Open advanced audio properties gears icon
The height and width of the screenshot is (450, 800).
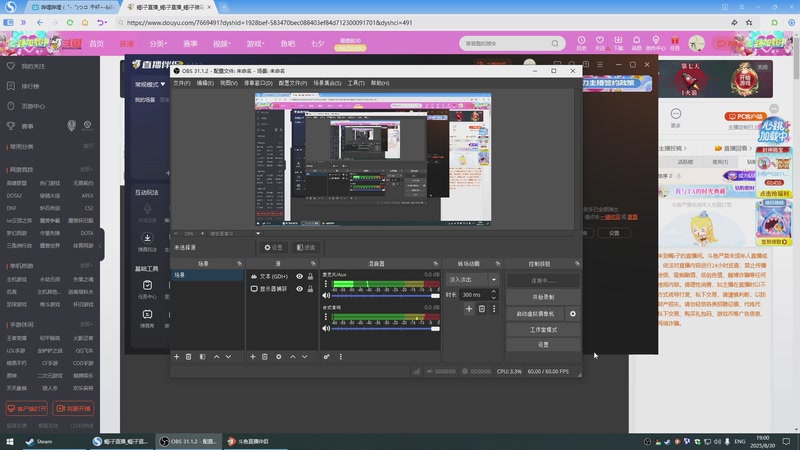pyautogui.click(x=327, y=357)
